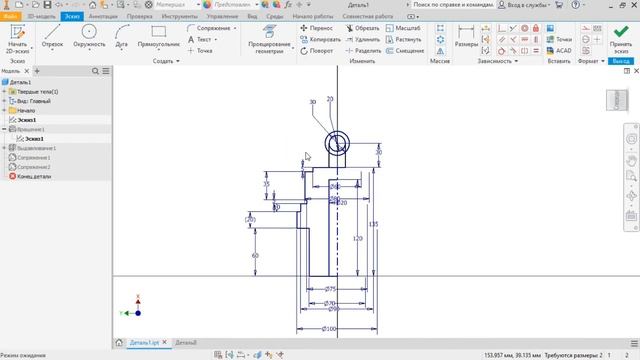Click the fix (lock) constraint icon

click(x=536, y=28)
